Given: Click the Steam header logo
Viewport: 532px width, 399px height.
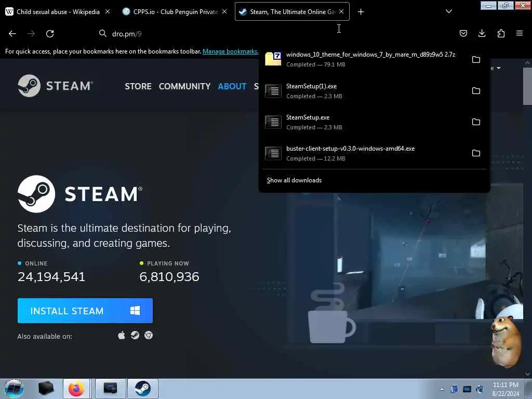Looking at the screenshot, I should (55, 86).
